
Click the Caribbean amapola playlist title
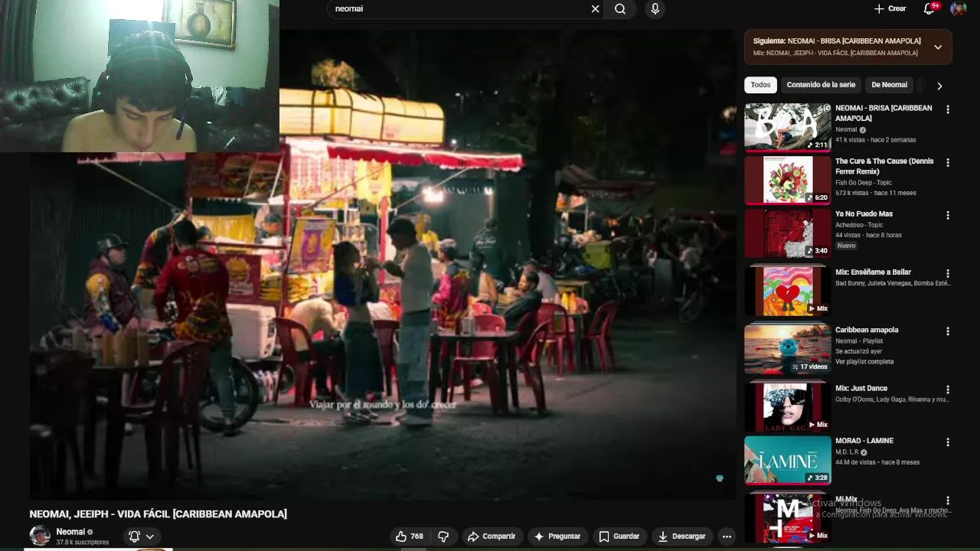point(867,330)
